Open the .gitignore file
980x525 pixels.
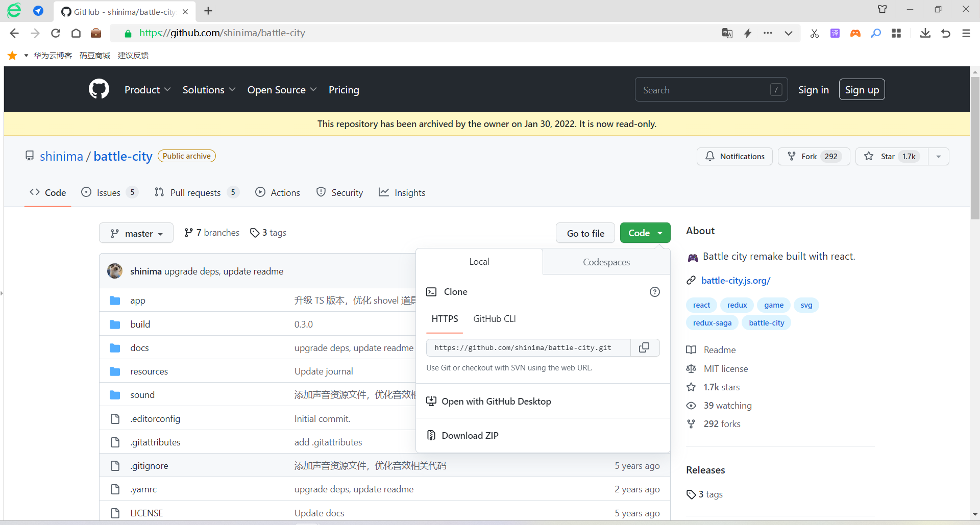click(149, 466)
